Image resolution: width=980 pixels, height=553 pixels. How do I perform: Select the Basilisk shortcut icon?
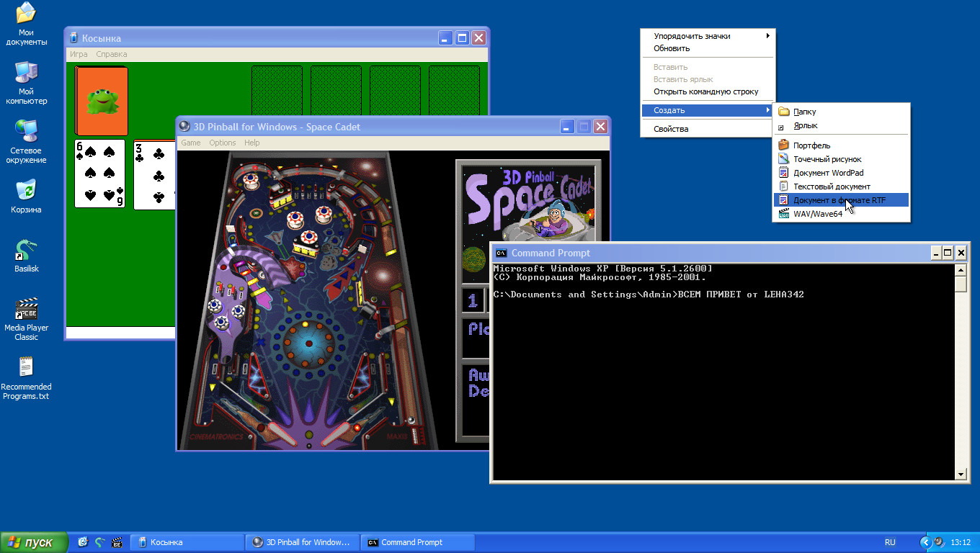click(26, 256)
